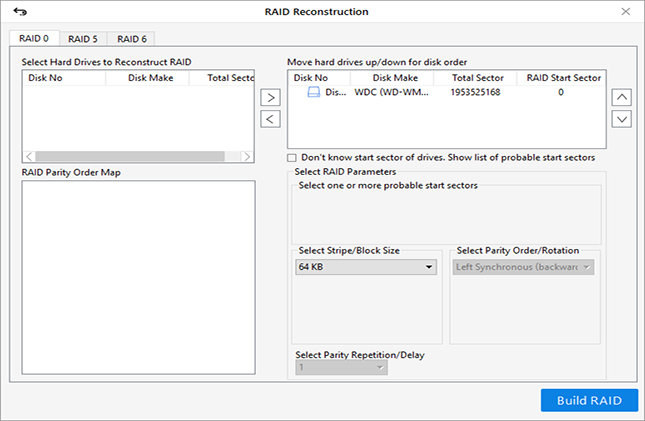Select the RAID 0 tab

[x=34, y=38]
